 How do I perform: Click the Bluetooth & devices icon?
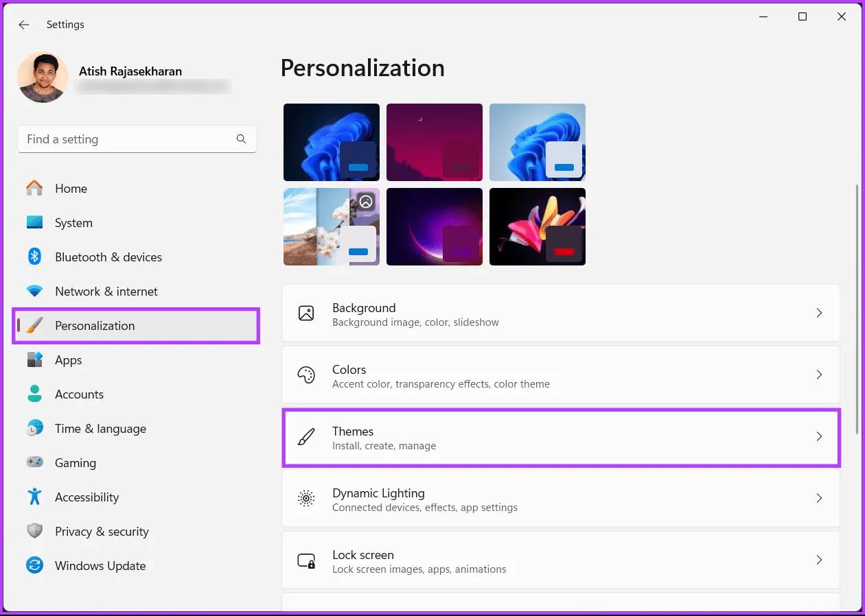pyautogui.click(x=34, y=257)
